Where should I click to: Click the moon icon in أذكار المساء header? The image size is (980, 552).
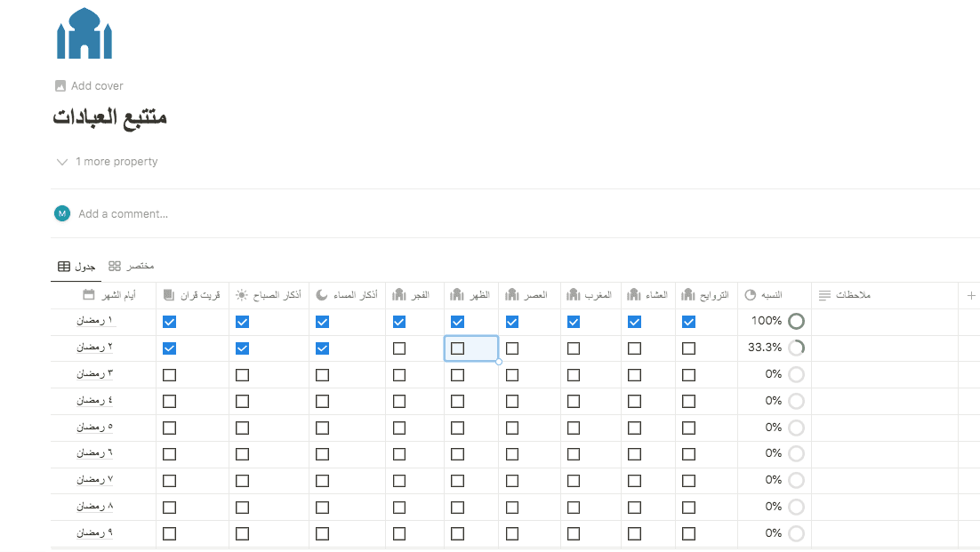coord(322,295)
